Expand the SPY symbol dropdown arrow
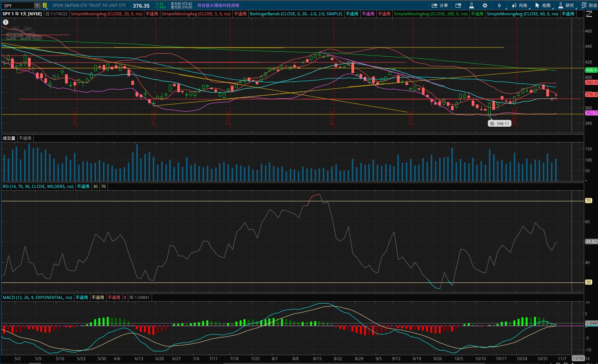598x364 pixels. pyautogui.click(x=37, y=5)
